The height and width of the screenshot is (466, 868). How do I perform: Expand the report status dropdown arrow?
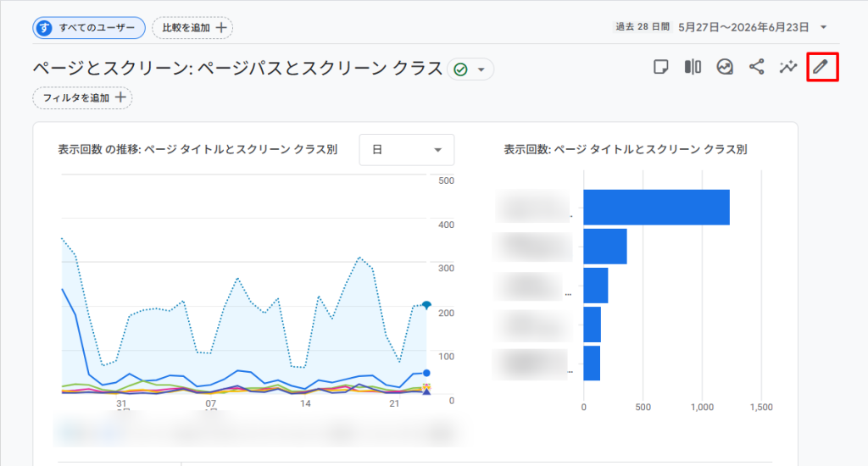click(481, 69)
